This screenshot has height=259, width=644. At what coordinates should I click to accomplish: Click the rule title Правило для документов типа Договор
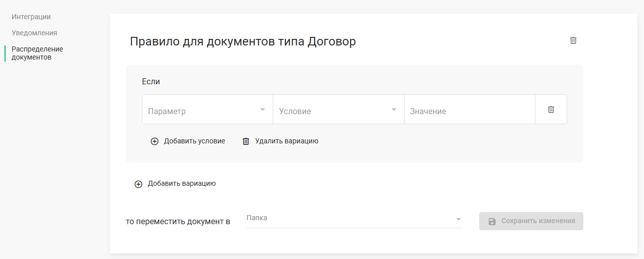point(243,41)
